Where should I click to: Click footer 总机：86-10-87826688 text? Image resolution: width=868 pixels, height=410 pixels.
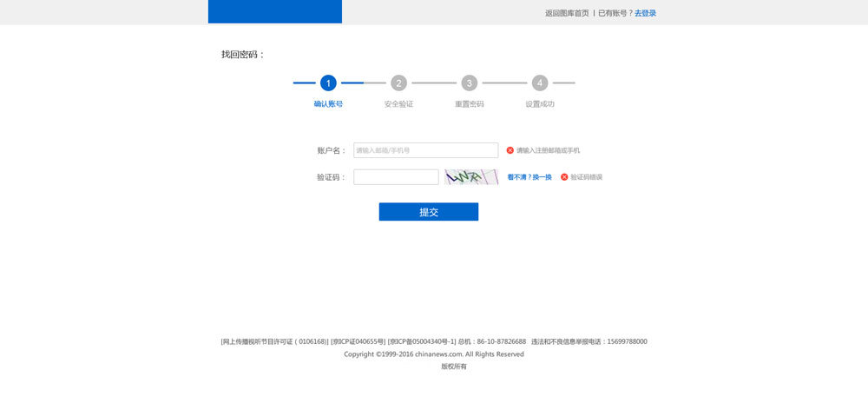point(492,342)
